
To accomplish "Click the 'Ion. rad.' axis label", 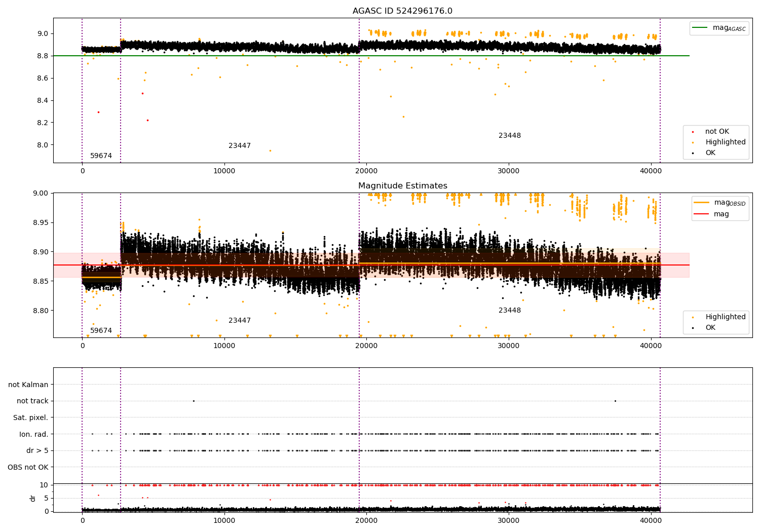I will tap(34, 434).
